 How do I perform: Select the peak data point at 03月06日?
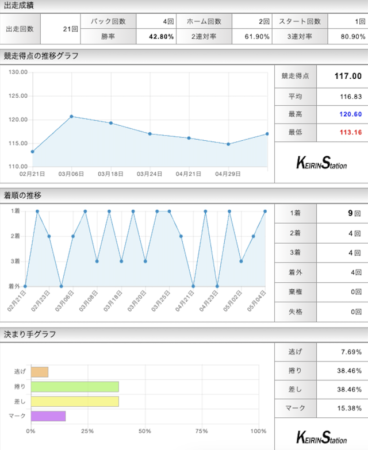[x=71, y=116]
